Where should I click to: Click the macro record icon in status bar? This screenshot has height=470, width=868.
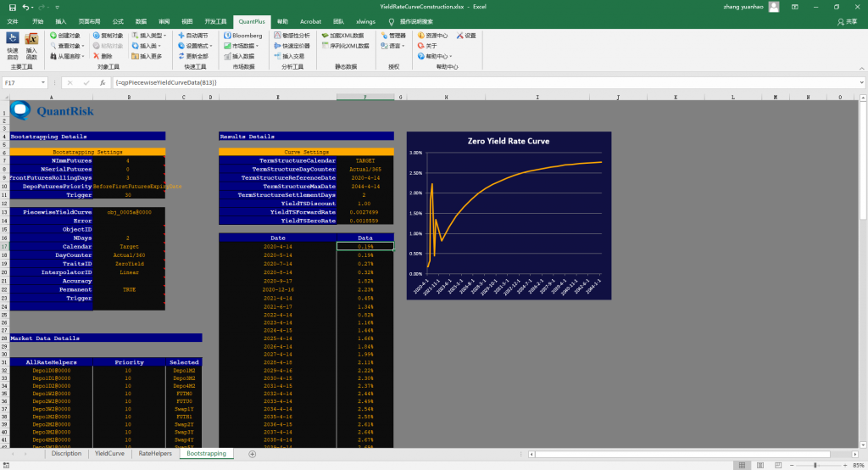(x=6, y=465)
